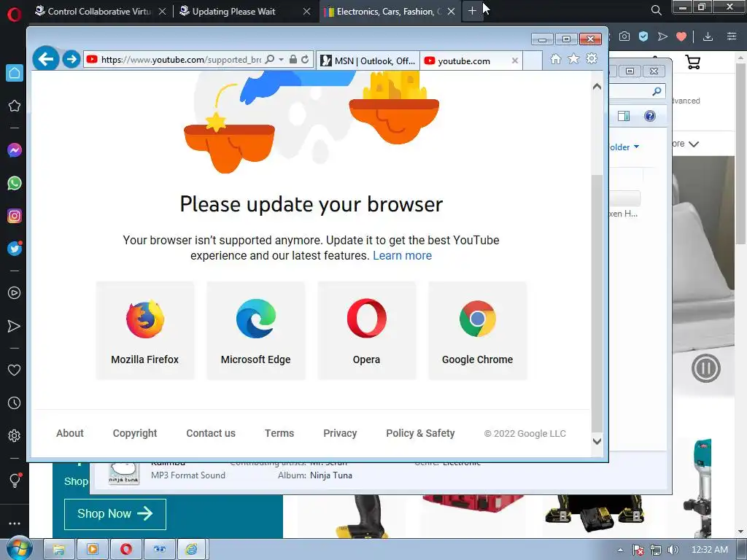747x560 pixels.
Task: Click the Internet Explorer back arrow button
Action: click(x=46, y=60)
